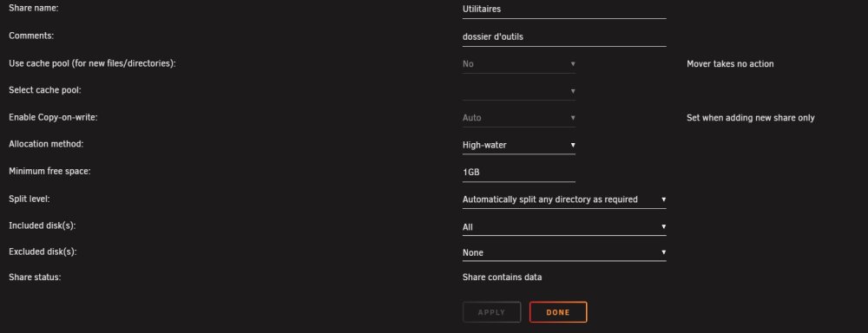
Task: Click the 'Split level:' label text
Action: [x=30, y=199]
